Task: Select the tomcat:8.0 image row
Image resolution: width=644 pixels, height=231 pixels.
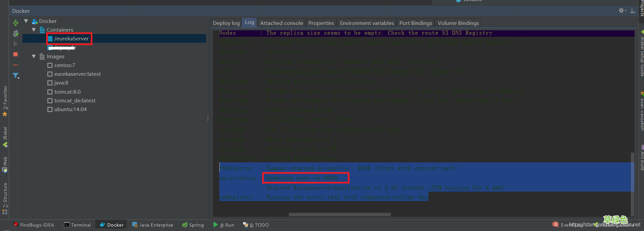Action: click(114, 92)
